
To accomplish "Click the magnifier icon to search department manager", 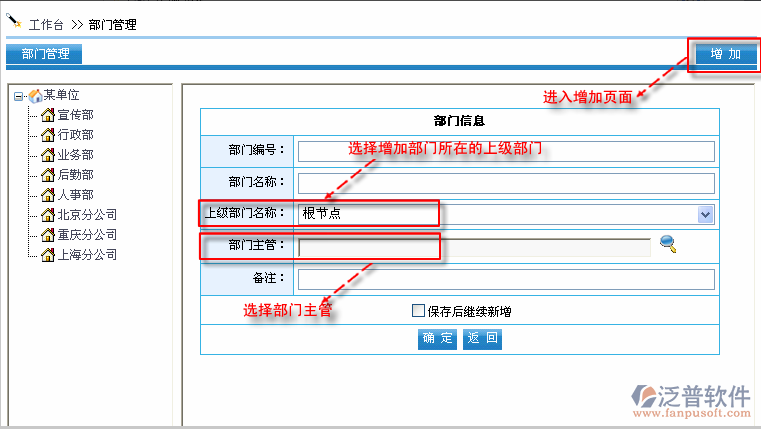I will [x=668, y=244].
